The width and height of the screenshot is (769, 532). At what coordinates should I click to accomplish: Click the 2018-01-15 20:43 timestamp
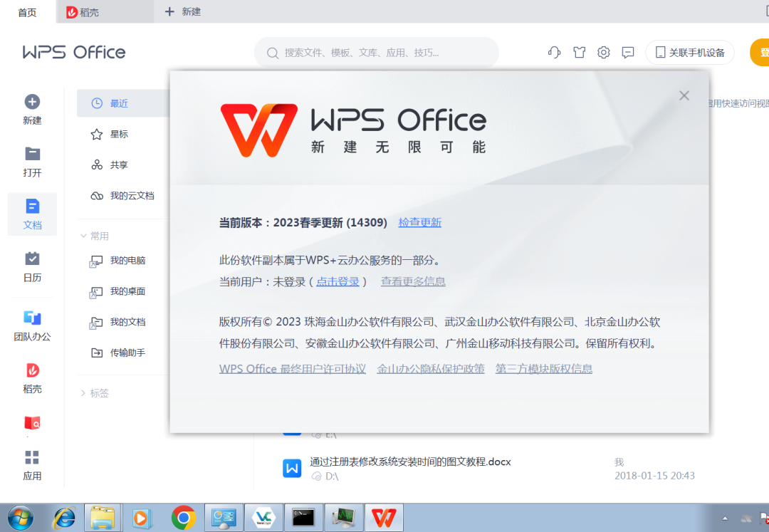click(654, 476)
